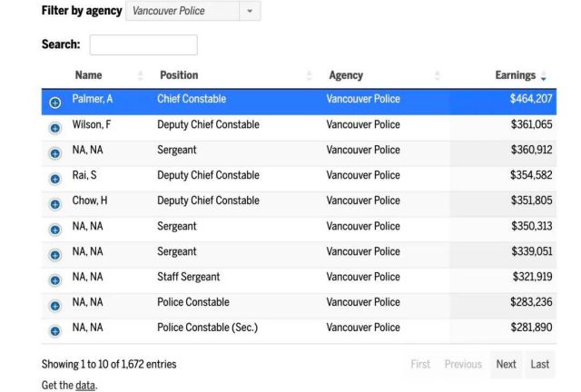Expand the Chow, H row plus icon

point(55,204)
